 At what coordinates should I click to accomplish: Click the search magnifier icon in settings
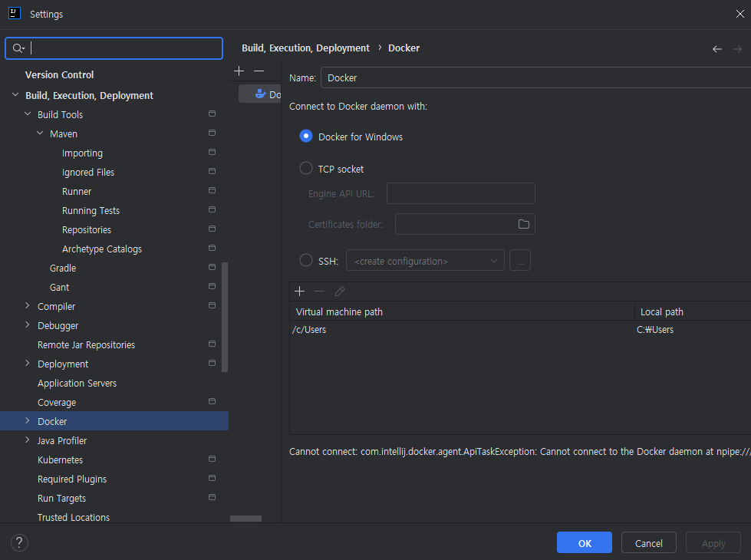pos(18,48)
